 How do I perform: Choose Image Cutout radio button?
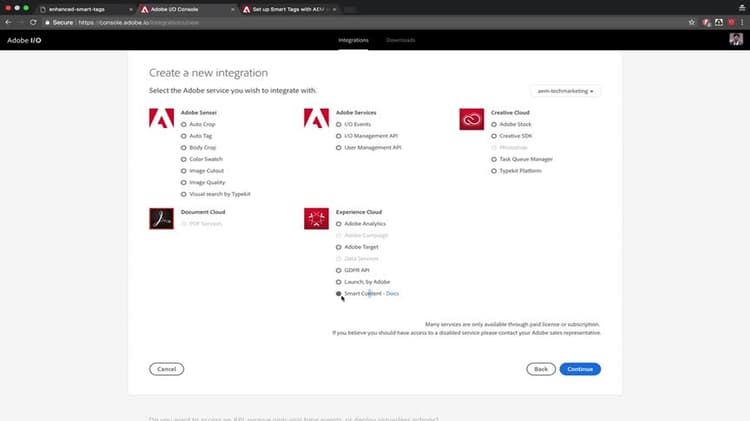[x=184, y=171]
